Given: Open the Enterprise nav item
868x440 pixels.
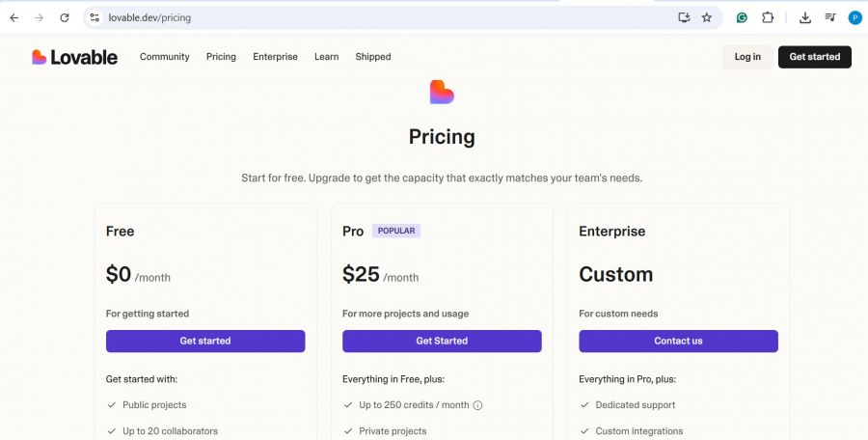Looking at the screenshot, I should pos(275,57).
